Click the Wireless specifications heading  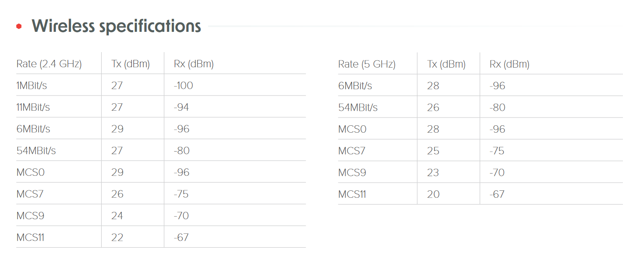[x=116, y=26]
